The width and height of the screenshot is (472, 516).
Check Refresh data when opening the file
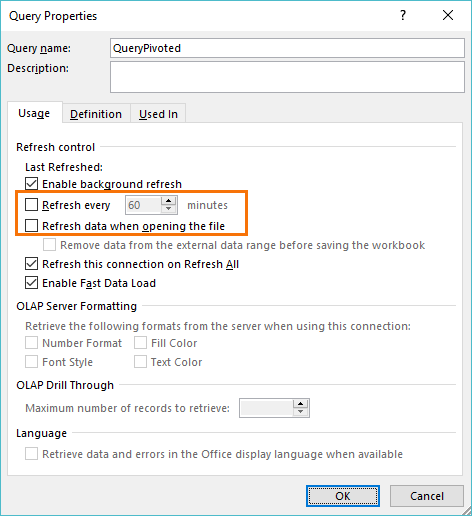[x=31, y=226]
